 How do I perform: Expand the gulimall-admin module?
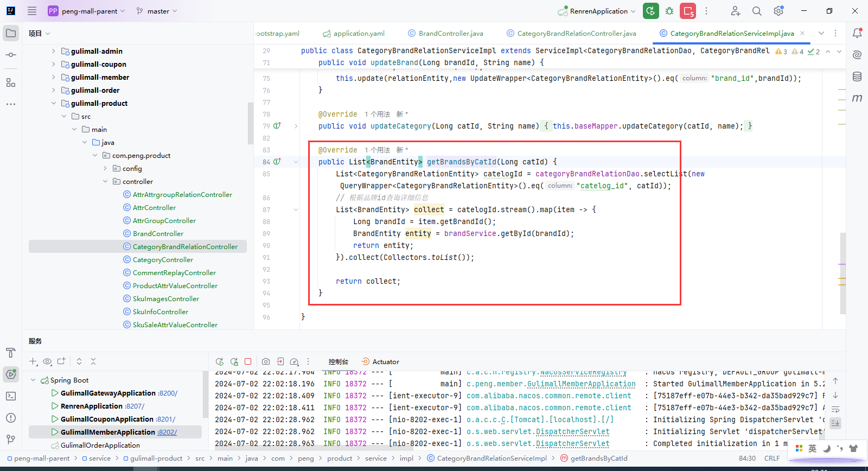(53, 51)
